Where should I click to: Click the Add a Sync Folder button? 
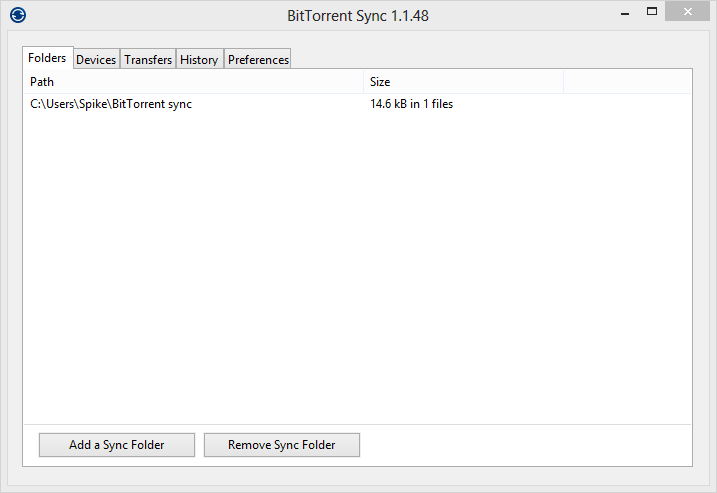117,445
